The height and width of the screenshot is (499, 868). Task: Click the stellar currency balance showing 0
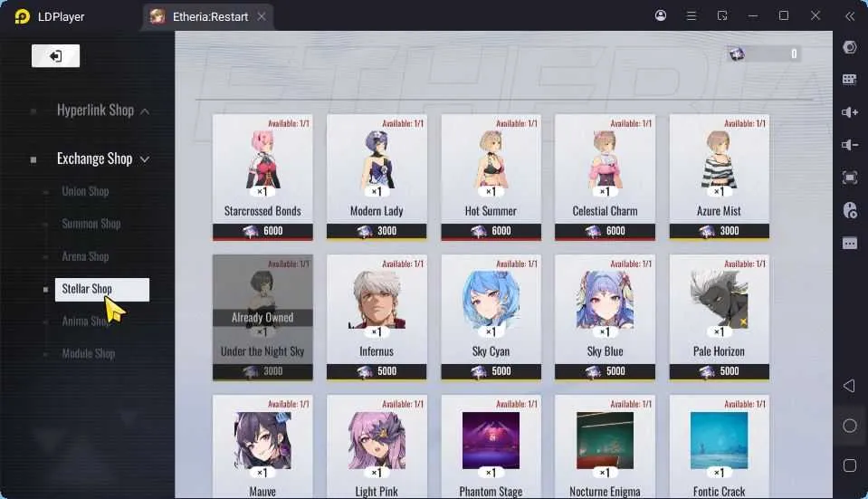click(794, 53)
